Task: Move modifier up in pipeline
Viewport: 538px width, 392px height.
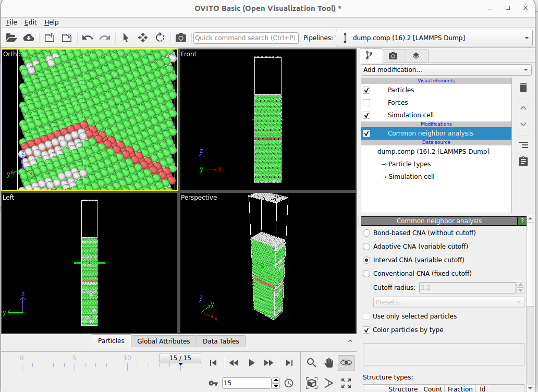Action: point(523,108)
